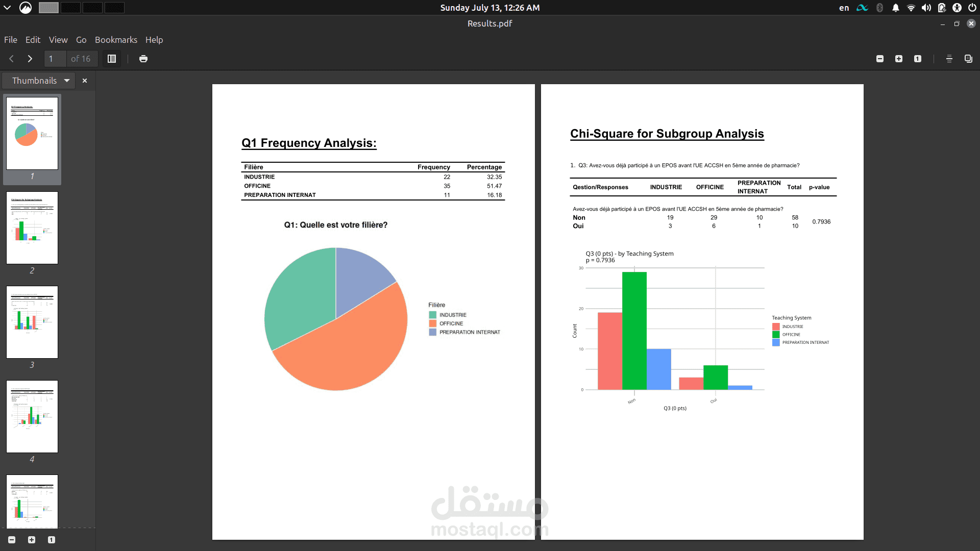Enlarge thumbnails with sidebar plus button
980x551 pixels.
click(x=32, y=540)
